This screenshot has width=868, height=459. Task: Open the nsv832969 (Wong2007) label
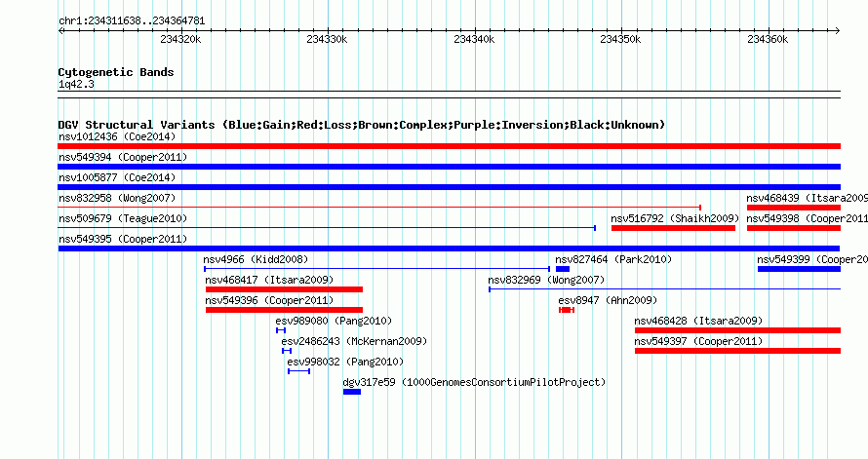546,280
